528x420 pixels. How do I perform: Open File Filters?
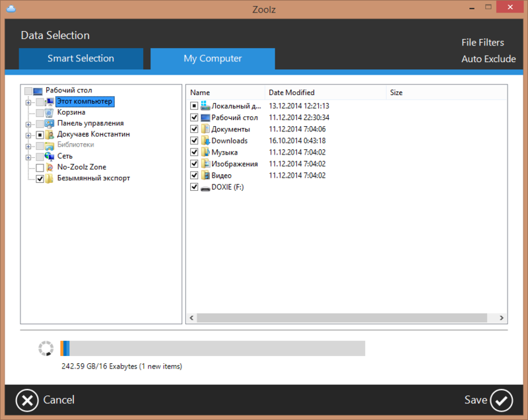click(482, 42)
